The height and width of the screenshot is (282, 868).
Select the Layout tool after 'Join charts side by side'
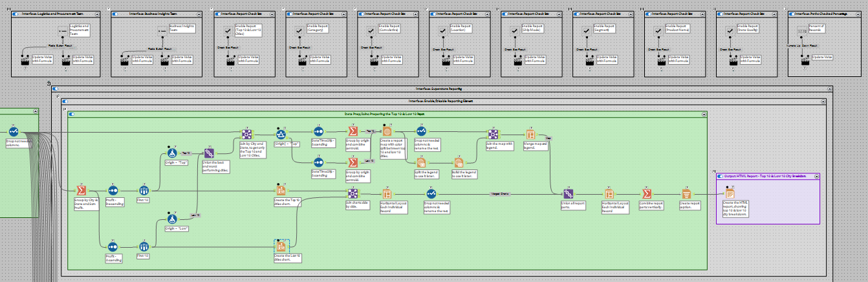click(x=387, y=193)
